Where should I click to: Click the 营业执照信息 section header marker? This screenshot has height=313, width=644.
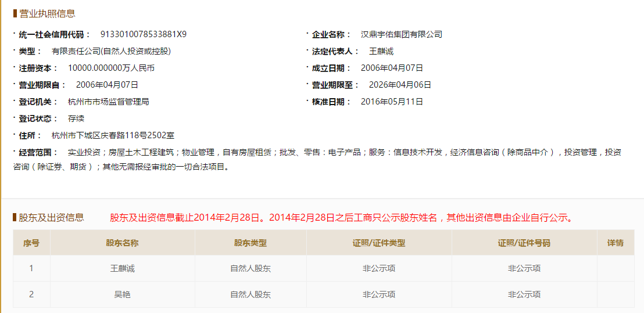tap(15, 13)
